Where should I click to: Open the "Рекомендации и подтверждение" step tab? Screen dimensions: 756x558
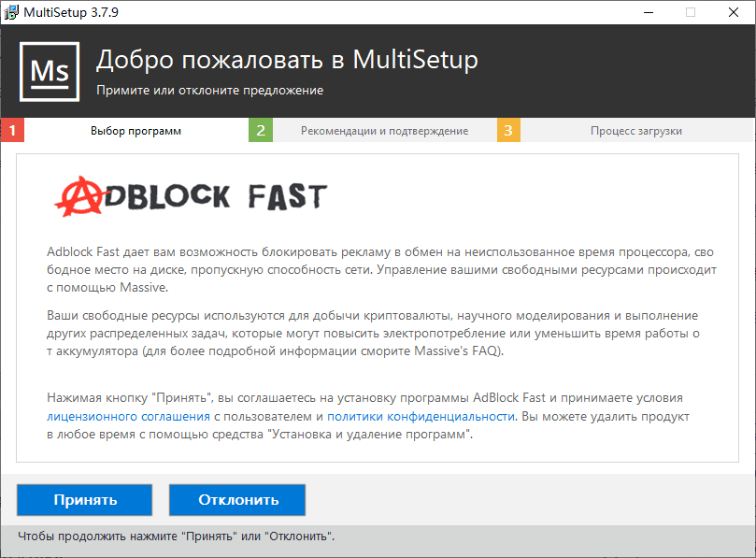tap(384, 131)
